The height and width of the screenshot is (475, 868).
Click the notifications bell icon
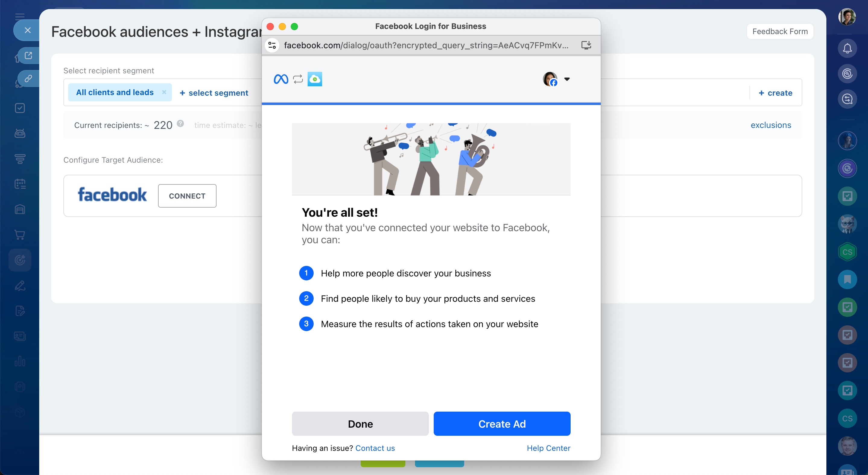coord(847,48)
